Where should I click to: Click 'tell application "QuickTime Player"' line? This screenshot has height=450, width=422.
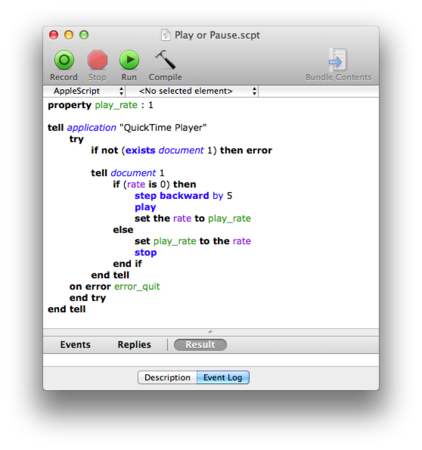[127, 128]
